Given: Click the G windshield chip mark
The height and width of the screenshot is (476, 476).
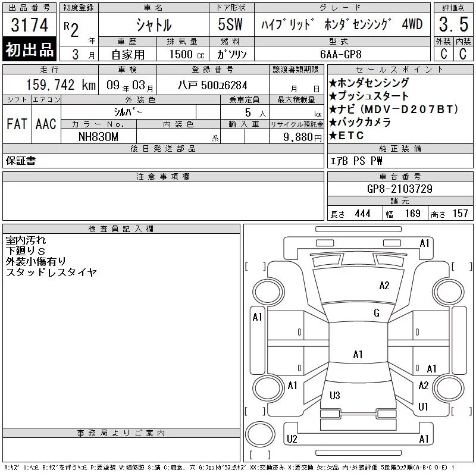Looking at the screenshot, I should 377,313.
